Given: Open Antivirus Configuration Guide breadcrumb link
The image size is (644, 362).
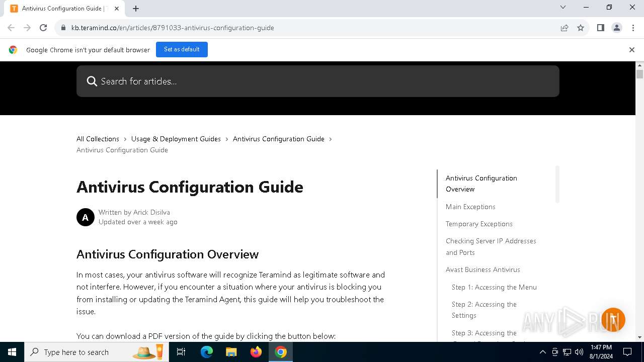Looking at the screenshot, I should [279, 139].
